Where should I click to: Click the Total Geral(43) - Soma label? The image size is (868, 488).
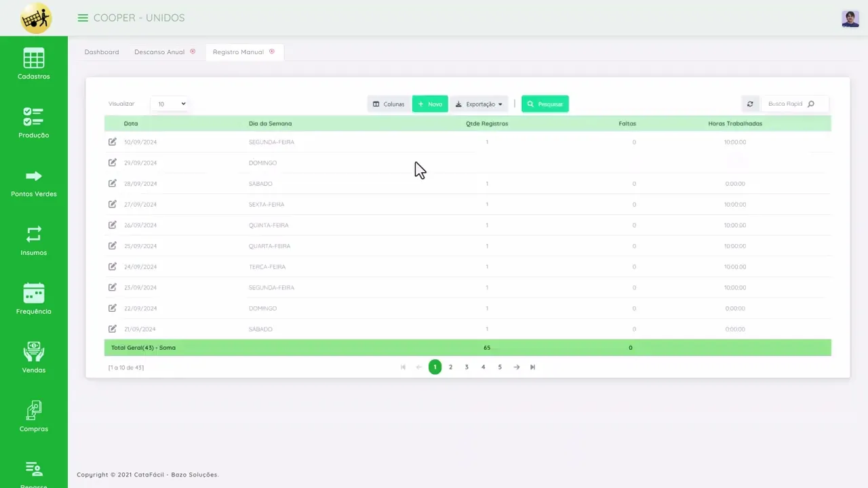coord(143,348)
